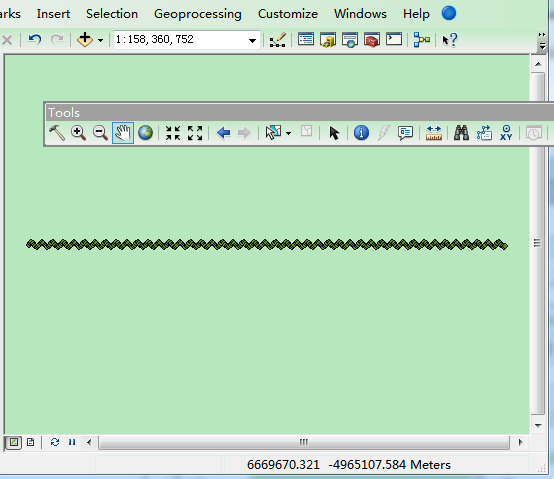Open the Table of Contents window
554x479 pixels.
(306, 39)
